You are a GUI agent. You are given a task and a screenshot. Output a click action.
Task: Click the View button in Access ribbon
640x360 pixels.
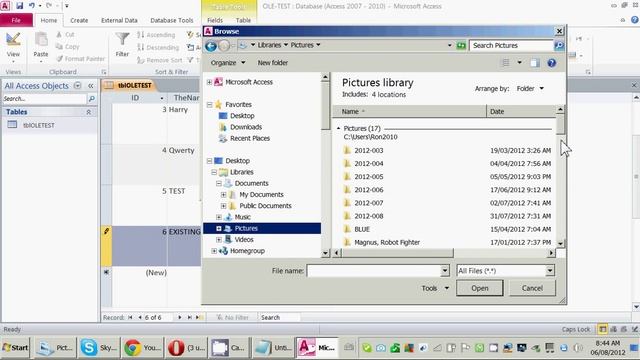[13, 47]
